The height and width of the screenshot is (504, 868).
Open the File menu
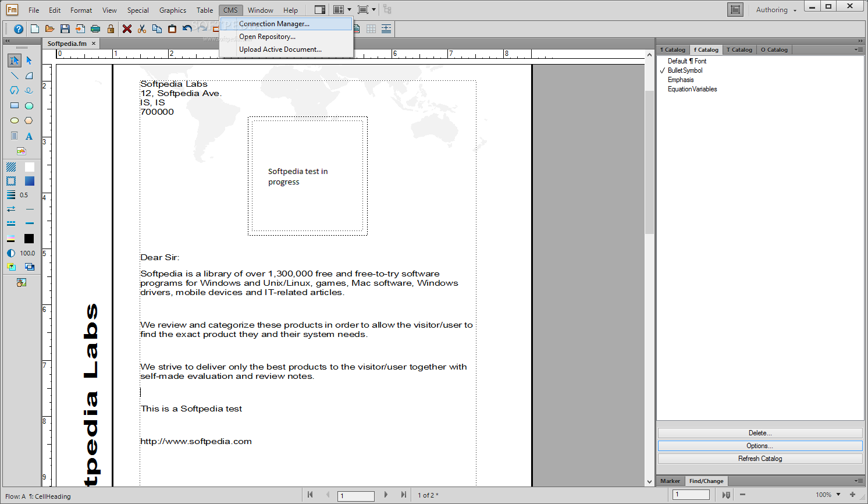coord(34,10)
